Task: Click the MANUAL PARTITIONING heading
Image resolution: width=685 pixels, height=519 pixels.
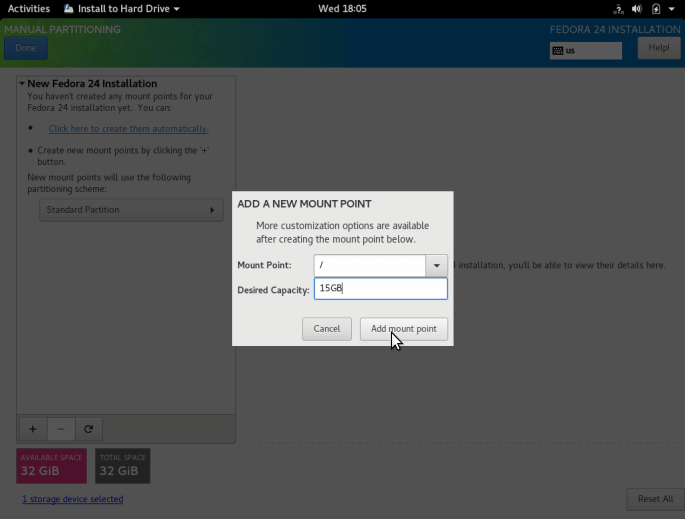Action: (x=62, y=29)
